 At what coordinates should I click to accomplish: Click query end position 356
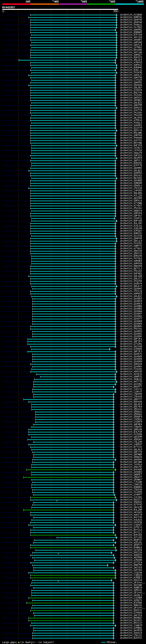pyautogui.click(x=115, y=11)
